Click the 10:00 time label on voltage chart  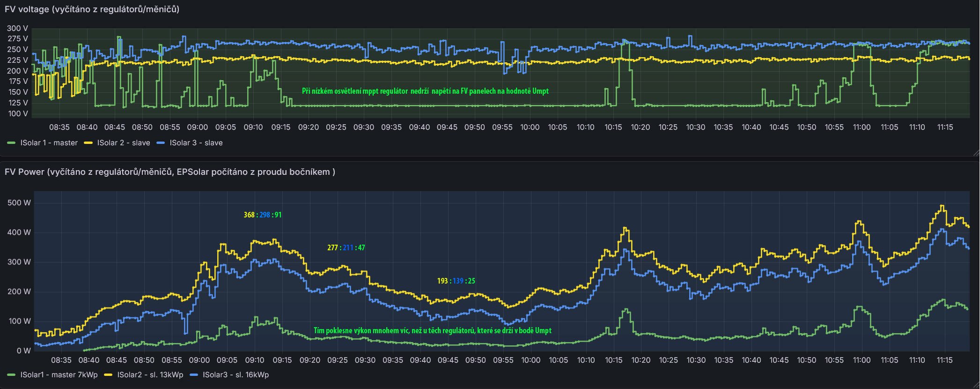click(x=530, y=127)
